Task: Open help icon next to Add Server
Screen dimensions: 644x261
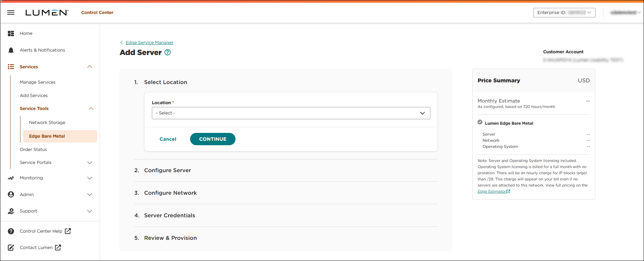Action: click(168, 52)
